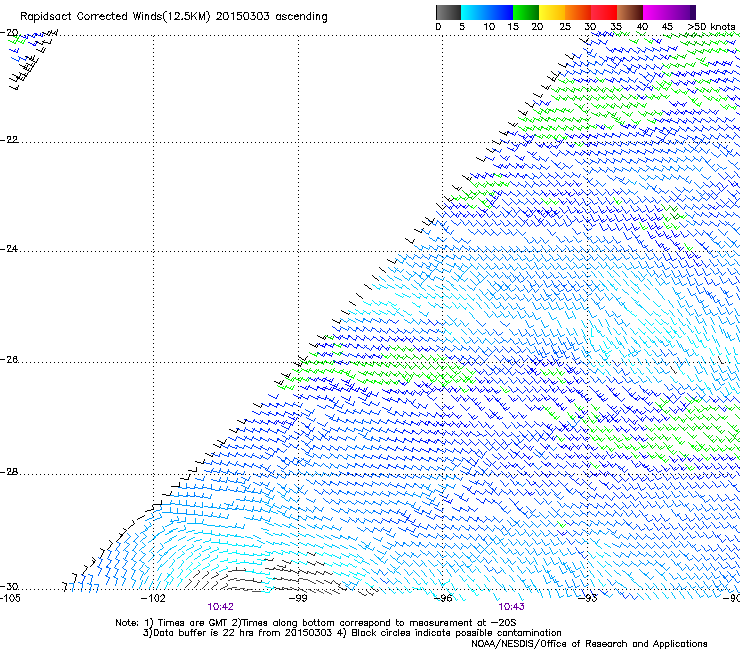The width and height of the screenshot is (740, 650).
Task: Click the brown 35-40 knots color segment
Action: pos(630,12)
